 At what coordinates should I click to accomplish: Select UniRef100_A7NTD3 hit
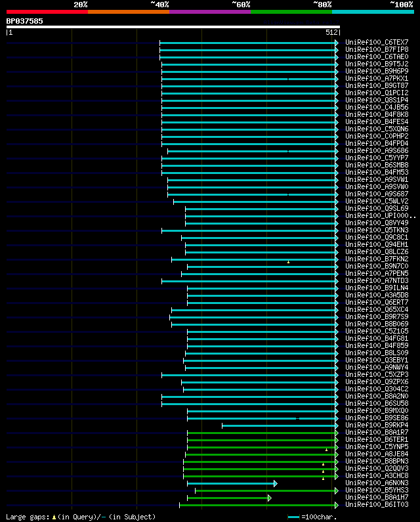click(377, 280)
